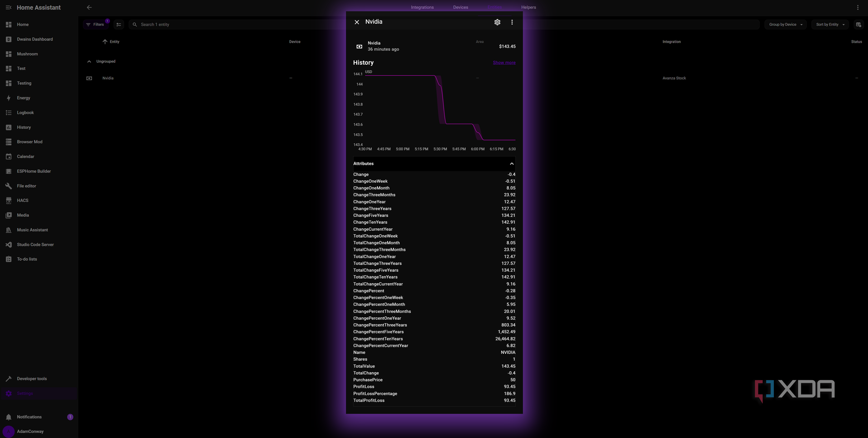Open the table column settings icon

coord(859,25)
